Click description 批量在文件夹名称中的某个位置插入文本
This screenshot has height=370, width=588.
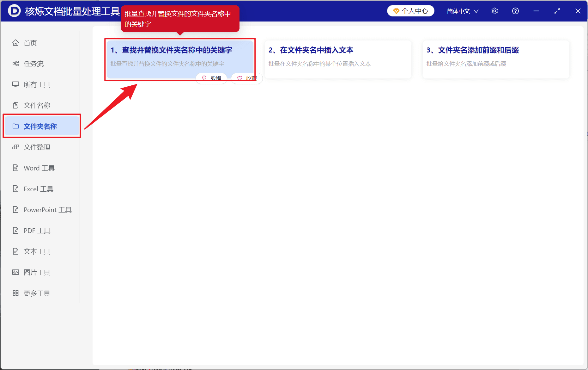320,64
